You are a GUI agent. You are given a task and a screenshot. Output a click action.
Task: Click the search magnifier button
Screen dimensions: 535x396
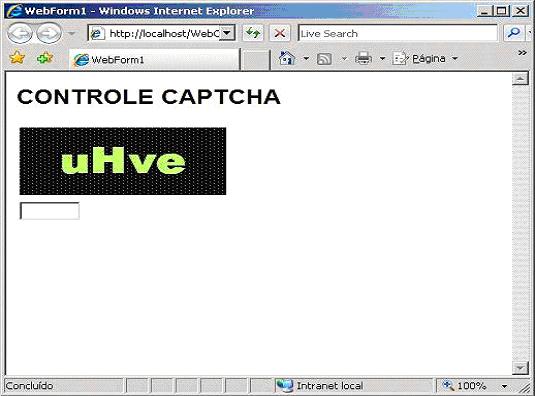click(514, 33)
